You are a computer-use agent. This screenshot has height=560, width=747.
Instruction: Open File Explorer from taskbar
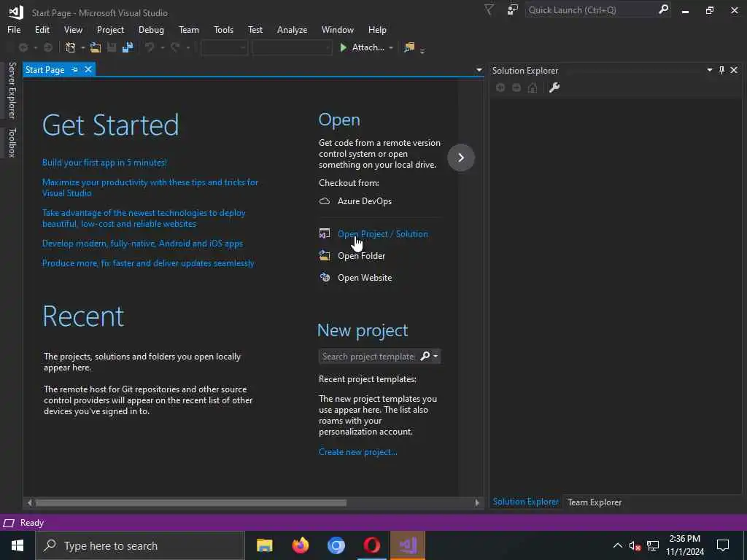point(264,545)
